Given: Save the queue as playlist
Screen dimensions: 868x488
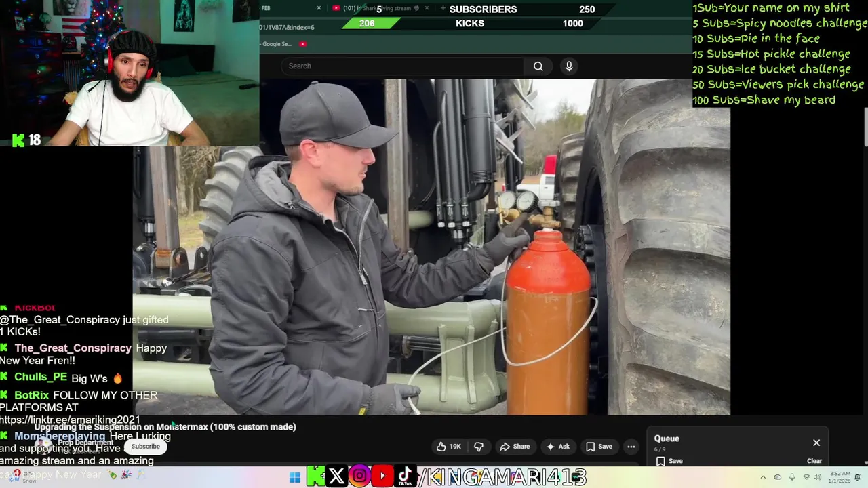Looking at the screenshot, I should pos(669,461).
